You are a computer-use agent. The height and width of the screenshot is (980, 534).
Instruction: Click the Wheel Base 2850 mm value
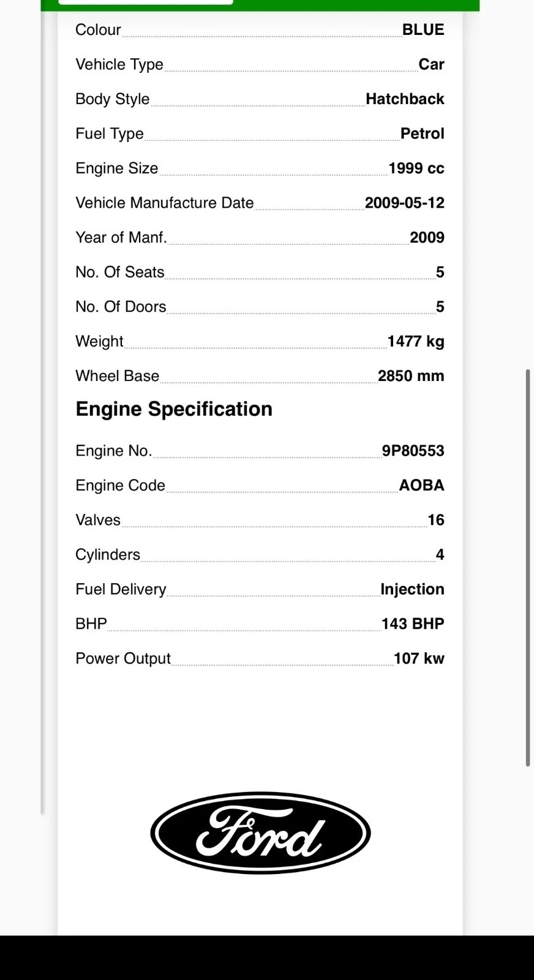click(x=411, y=375)
